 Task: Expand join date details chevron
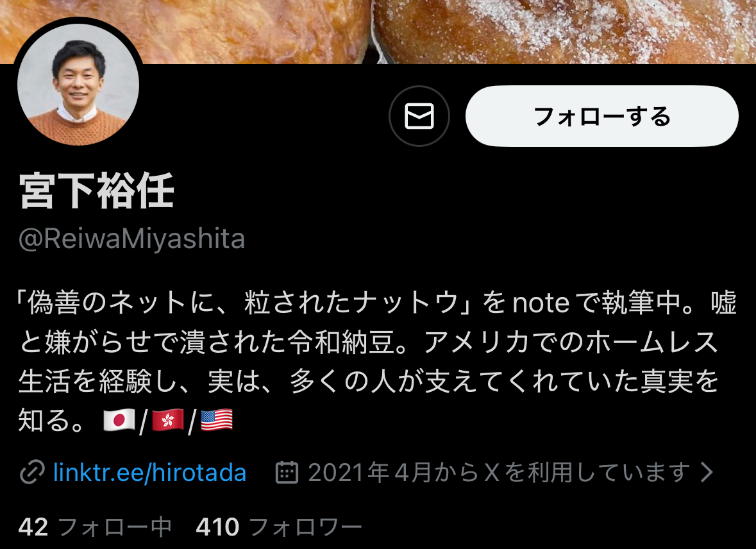click(x=707, y=472)
